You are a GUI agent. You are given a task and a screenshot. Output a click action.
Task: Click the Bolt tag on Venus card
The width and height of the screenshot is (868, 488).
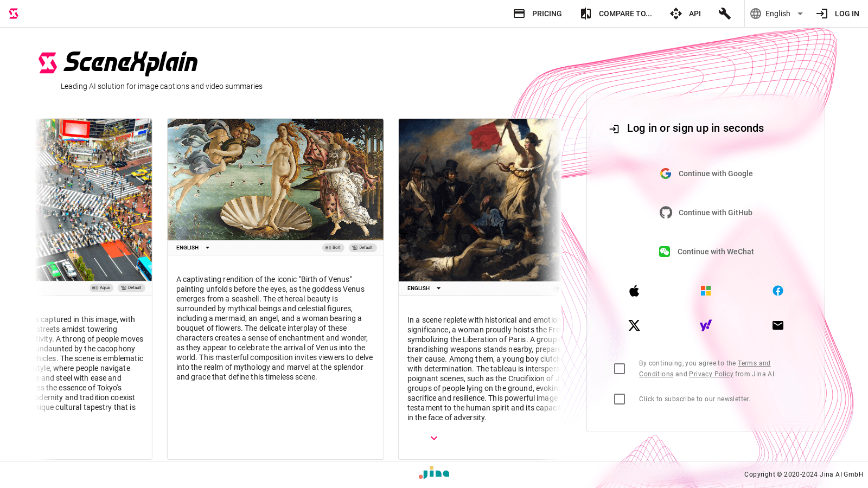point(333,248)
